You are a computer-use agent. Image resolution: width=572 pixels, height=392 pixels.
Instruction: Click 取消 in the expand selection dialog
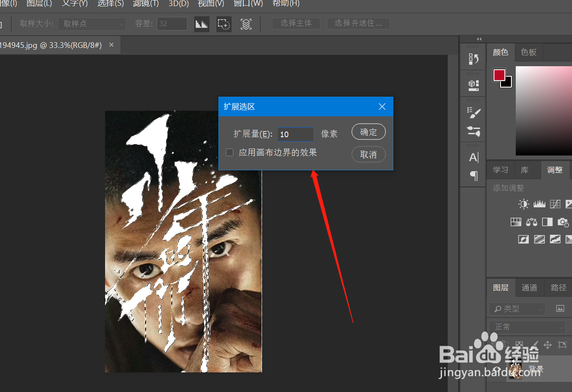368,155
